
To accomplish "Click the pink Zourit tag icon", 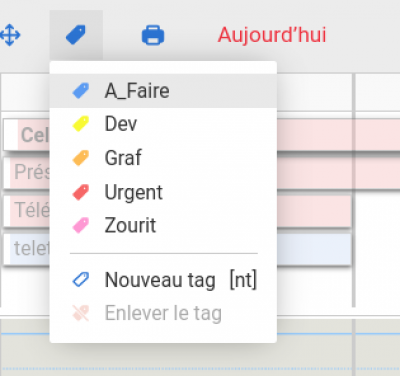I will [81, 225].
